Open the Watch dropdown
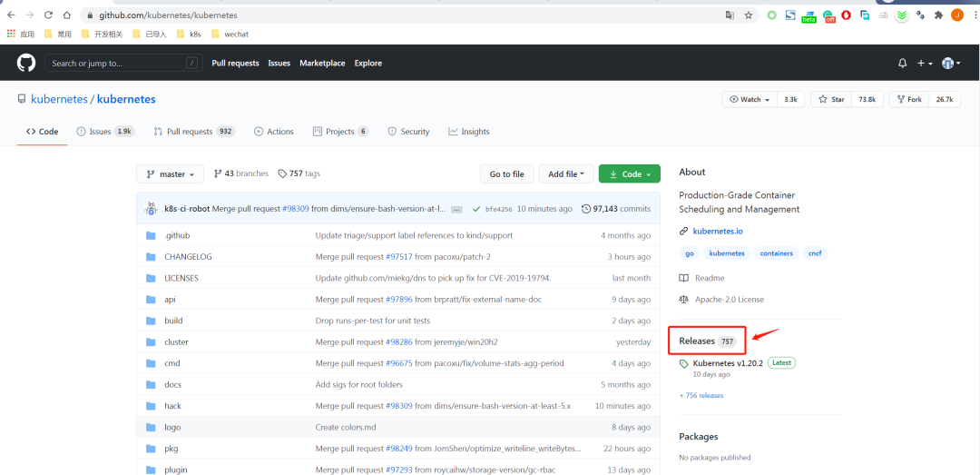Viewport: 980px width, 475px height. tap(750, 100)
